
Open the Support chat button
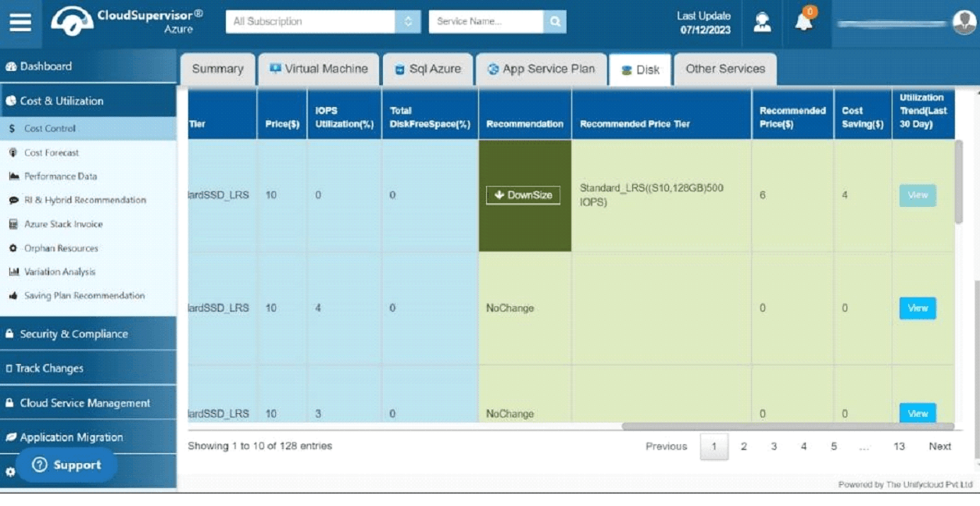[x=66, y=465]
